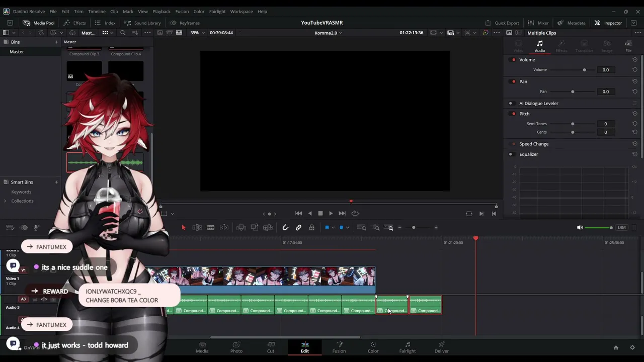Image resolution: width=644 pixels, height=362 pixels.
Task: Reset the Equalizer section
Action: coord(635,154)
